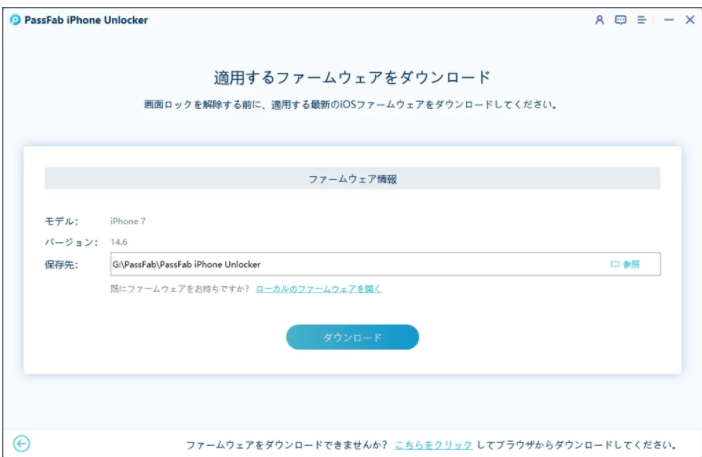Open the user account icon
The height and width of the screenshot is (457, 702).
tap(599, 20)
